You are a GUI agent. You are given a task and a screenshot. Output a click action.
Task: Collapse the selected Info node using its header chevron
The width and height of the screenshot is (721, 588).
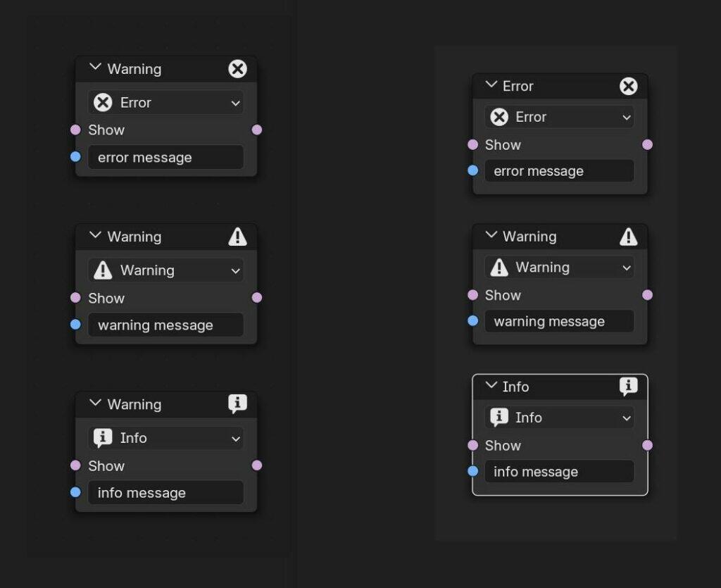click(x=491, y=385)
